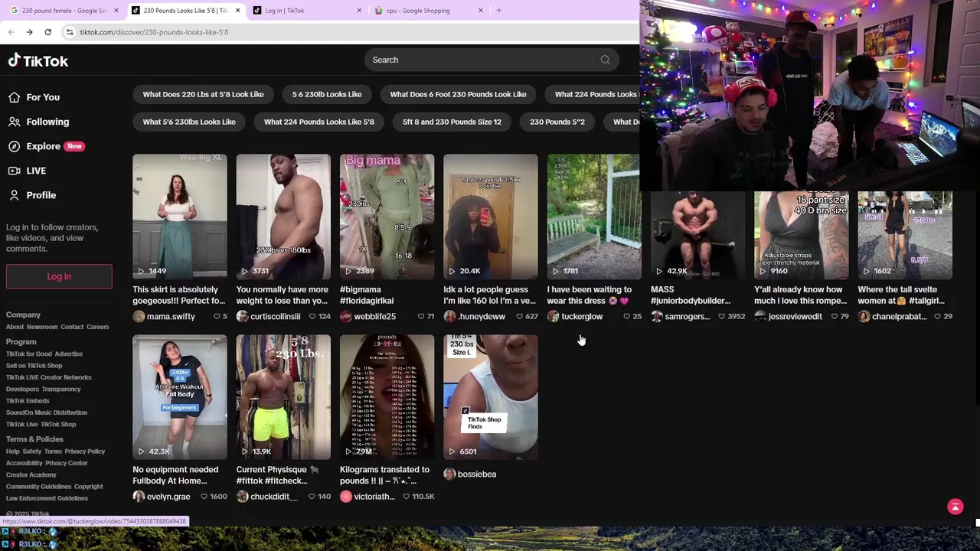
Task: Open mama.swifty's skirt video thumbnail
Action: (x=180, y=217)
